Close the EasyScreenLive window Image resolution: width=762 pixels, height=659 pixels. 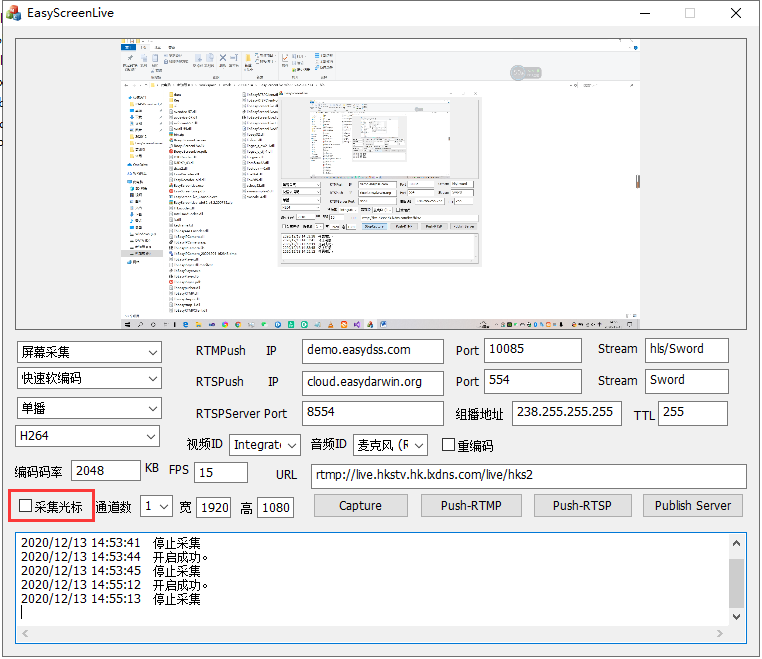click(x=736, y=13)
